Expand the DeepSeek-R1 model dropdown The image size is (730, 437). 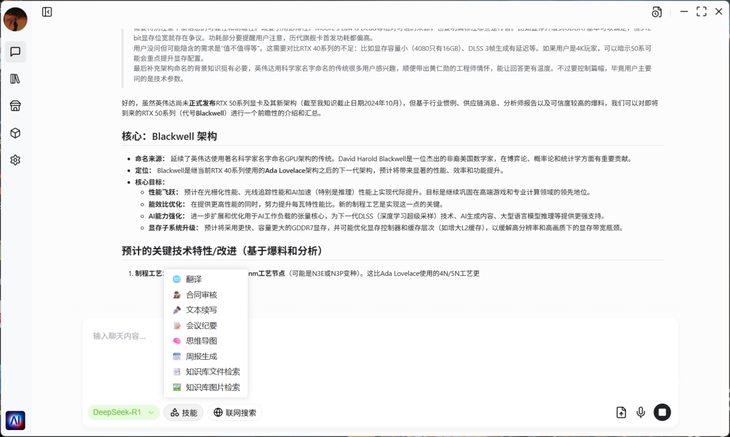coord(123,412)
